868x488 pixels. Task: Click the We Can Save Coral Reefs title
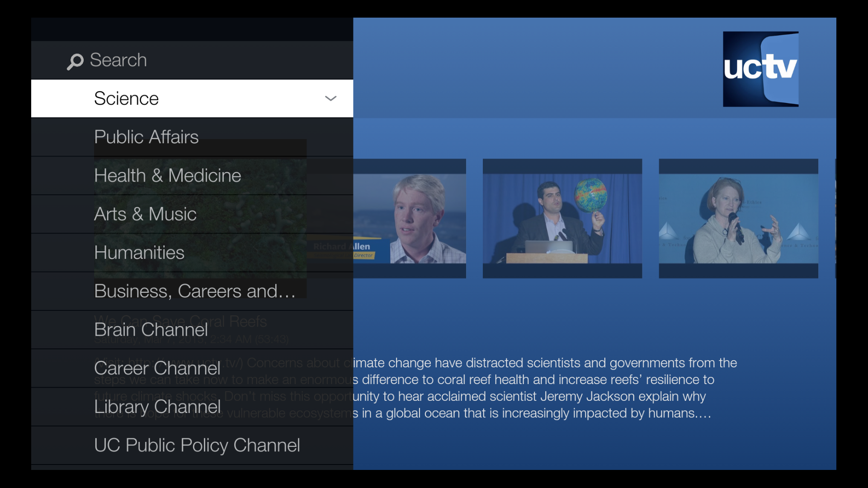click(x=180, y=321)
